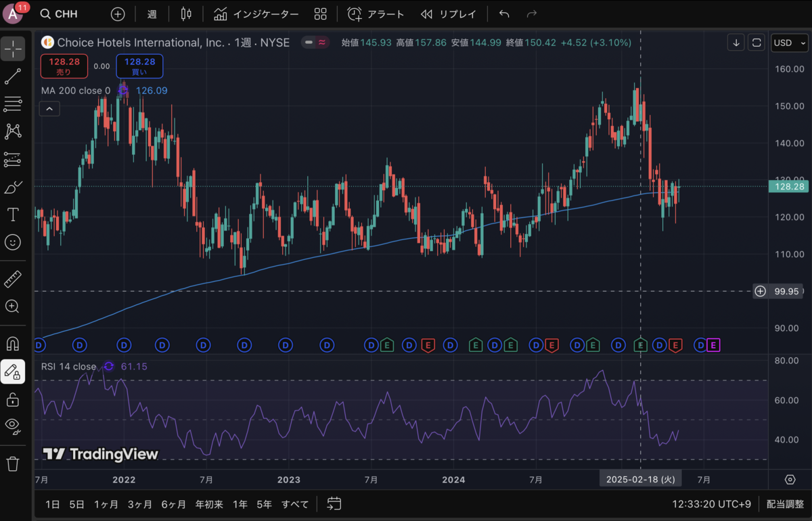Click the Choice Hotels symbol logo

click(x=48, y=42)
